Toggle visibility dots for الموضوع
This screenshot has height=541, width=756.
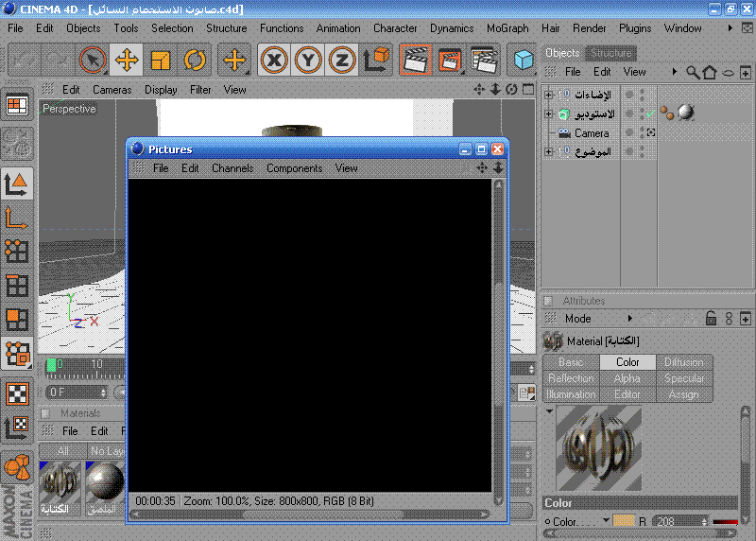[x=642, y=151]
